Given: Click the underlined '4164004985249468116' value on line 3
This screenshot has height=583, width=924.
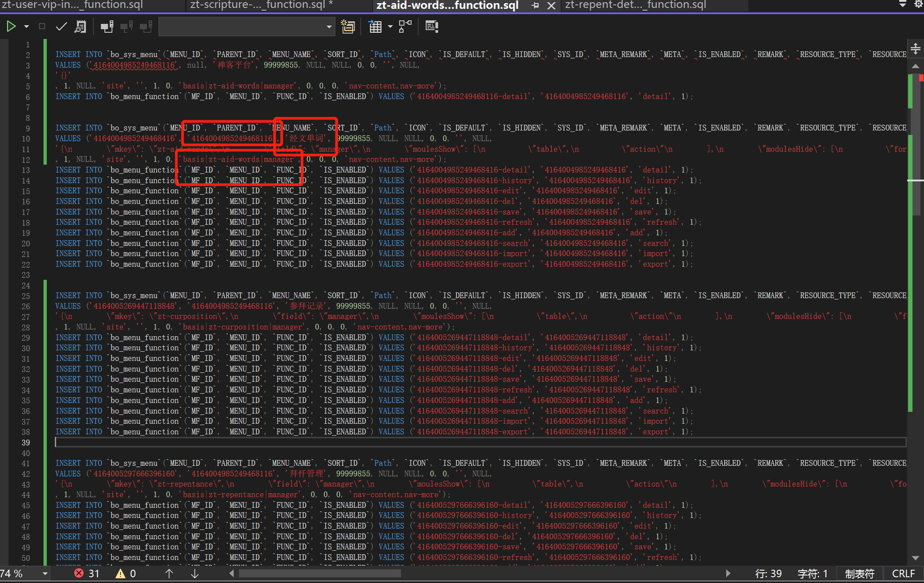Looking at the screenshot, I should [x=135, y=65].
